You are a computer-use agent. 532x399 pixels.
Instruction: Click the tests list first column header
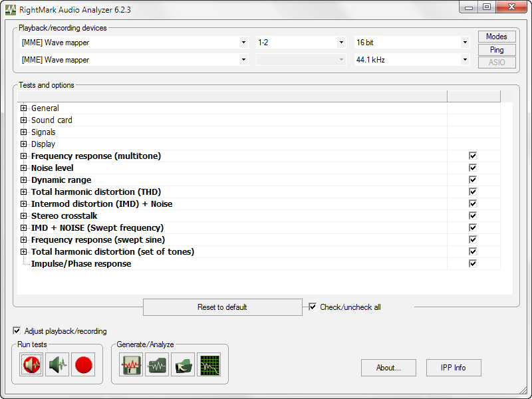(232, 96)
